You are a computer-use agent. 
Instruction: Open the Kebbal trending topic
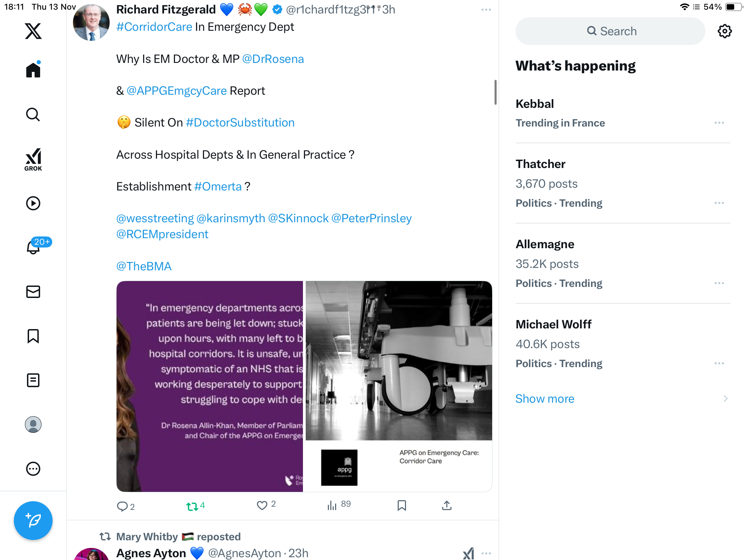[x=535, y=104]
